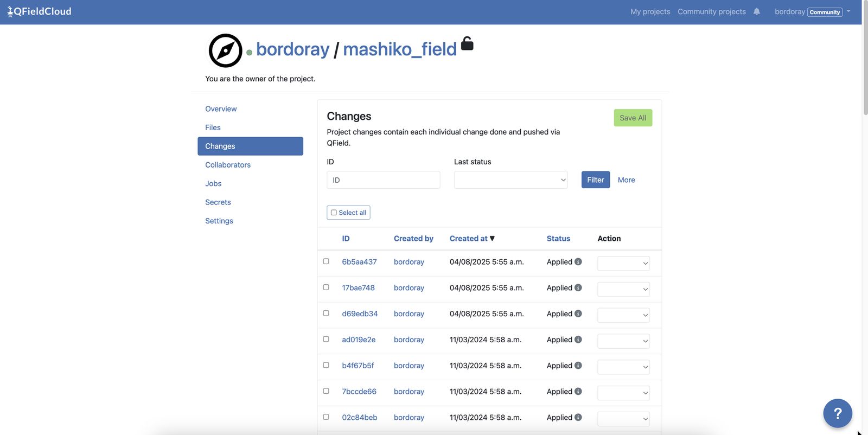The width and height of the screenshot is (868, 435).
Task: Click the QFieldCloud logo
Action: [x=39, y=11]
